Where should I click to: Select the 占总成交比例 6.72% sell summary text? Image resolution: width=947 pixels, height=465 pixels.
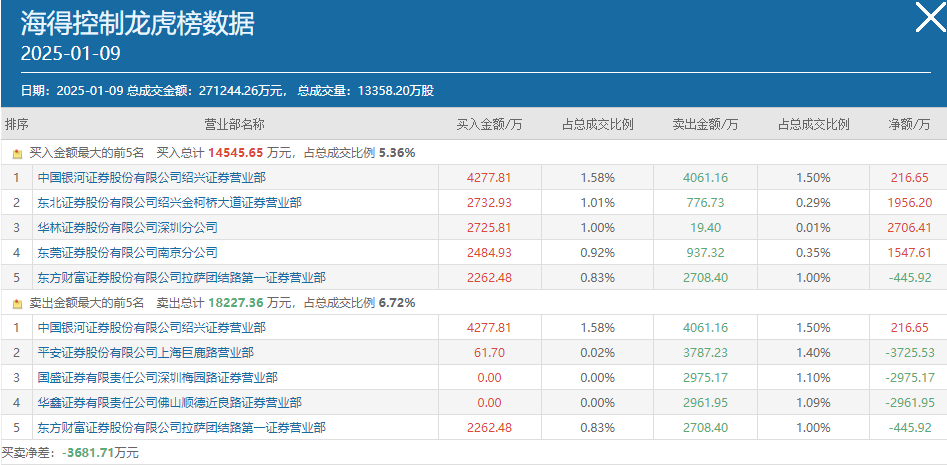[x=360, y=303]
